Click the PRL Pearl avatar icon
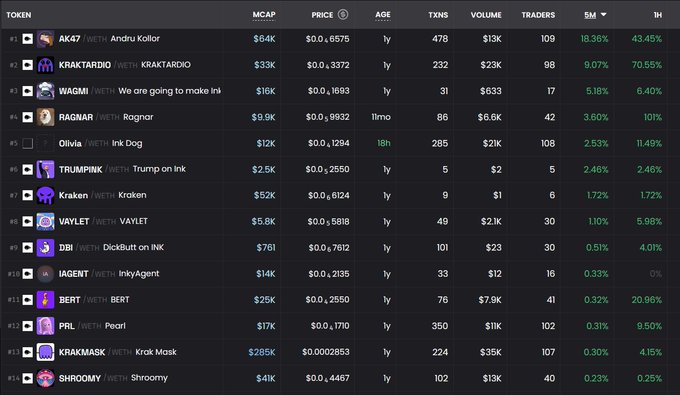The height and width of the screenshot is (395, 680). tap(46, 326)
